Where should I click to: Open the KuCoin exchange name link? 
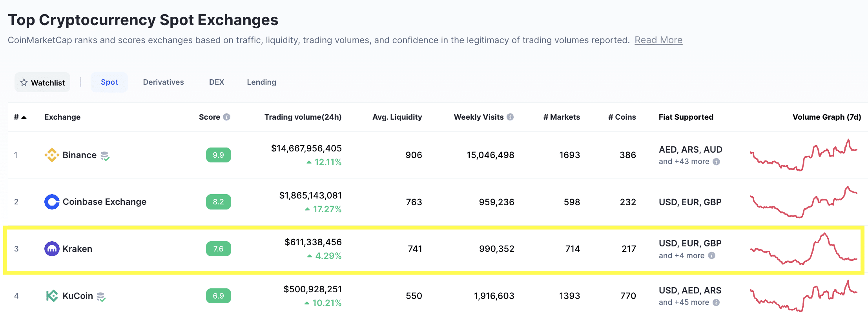click(78, 296)
